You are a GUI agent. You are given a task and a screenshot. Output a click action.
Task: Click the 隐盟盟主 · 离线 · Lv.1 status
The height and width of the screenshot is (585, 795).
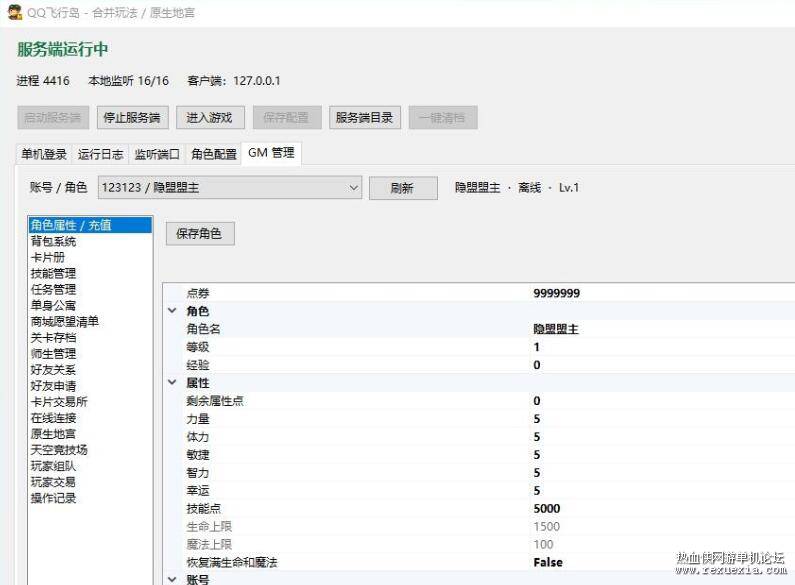pos(517,188)
